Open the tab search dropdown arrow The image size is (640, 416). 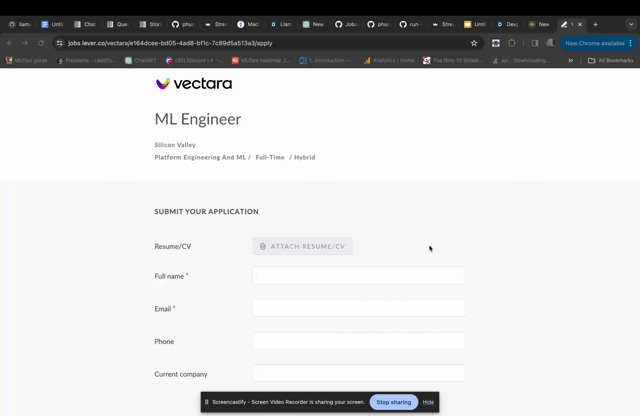(631, 24)
